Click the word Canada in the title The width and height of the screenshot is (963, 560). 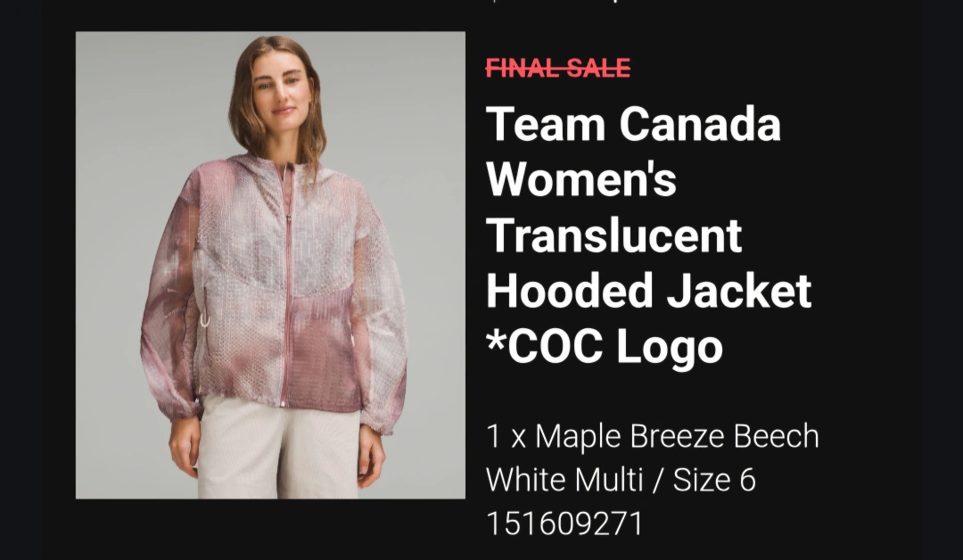pos(700,124)
